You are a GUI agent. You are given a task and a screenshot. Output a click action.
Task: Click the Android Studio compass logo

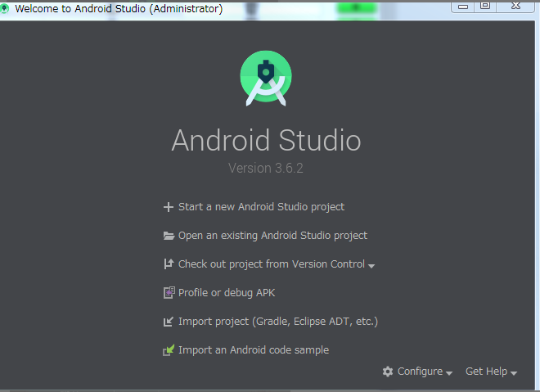266,78
